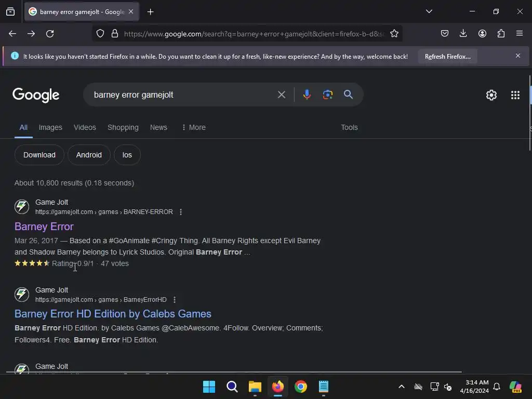Screen dimensions: 532x399
Task: Open Google quick settings gear
Action: pos(491,95)
